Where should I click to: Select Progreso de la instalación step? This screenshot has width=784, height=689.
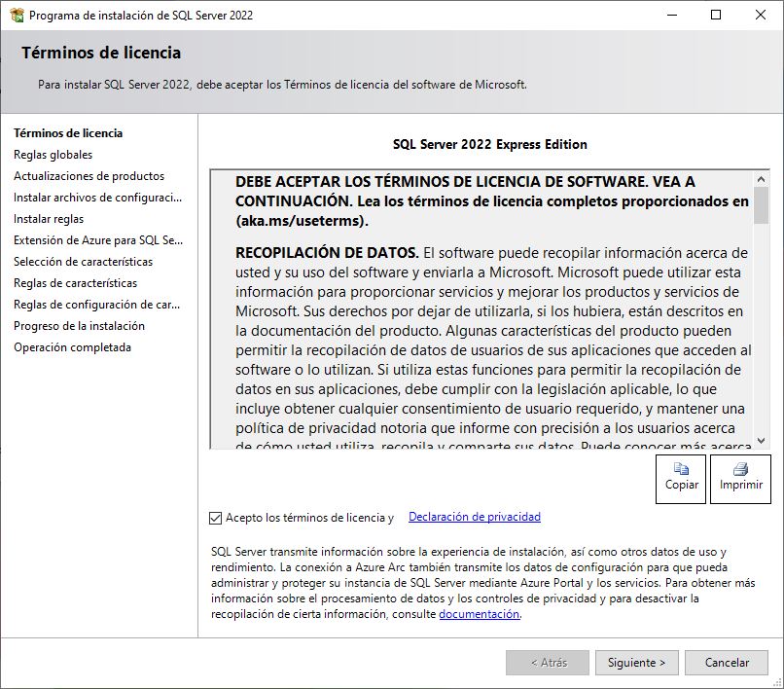coord(79,326)
